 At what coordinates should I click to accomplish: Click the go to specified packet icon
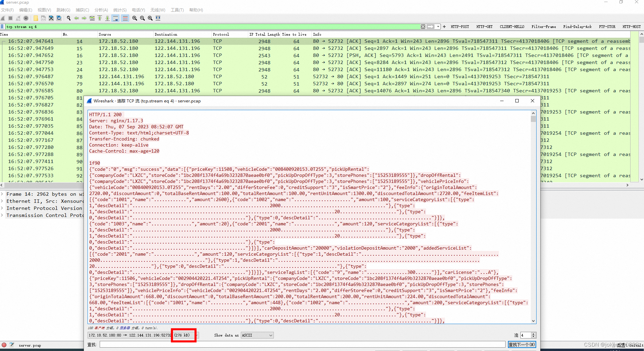click(92, 18)
